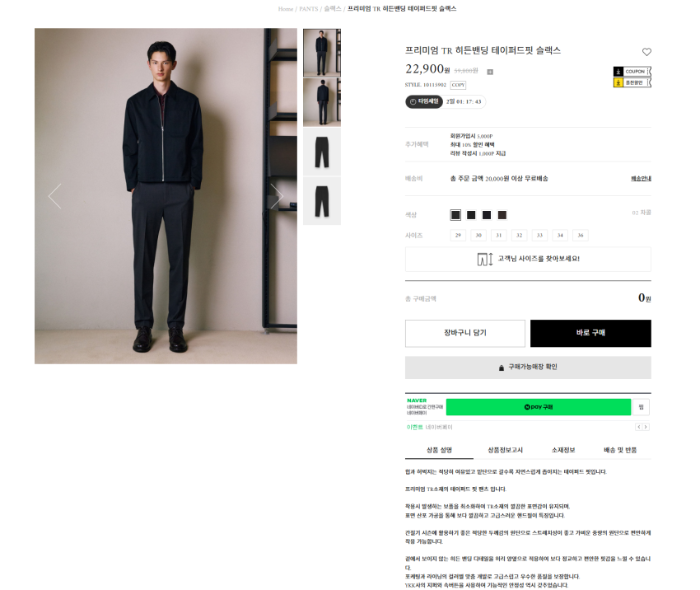Select third thumbnail of flat pants
This screenshot has width=700, height=590.
(322, 152)
